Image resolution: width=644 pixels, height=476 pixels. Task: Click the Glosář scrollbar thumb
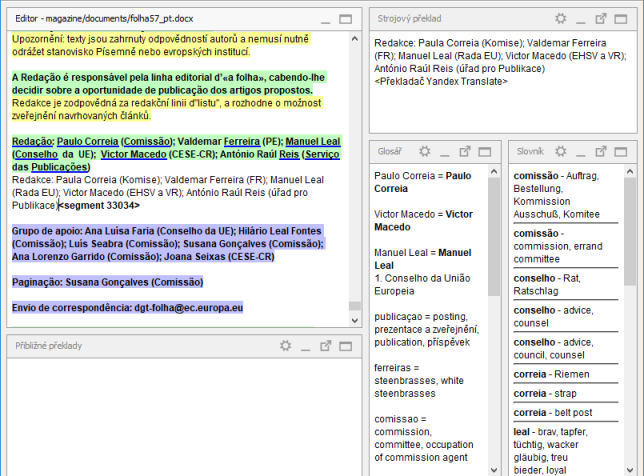(494, 237)
